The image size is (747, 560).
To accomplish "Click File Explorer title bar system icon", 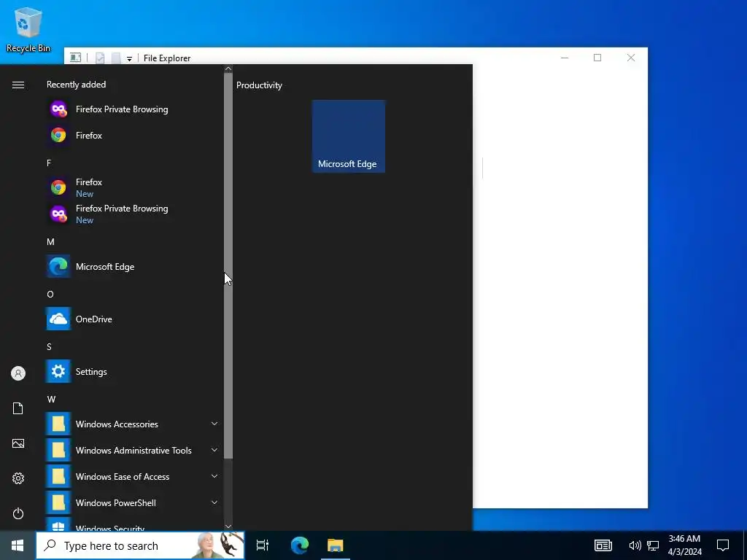I will pyautogui.click(x=75, y=58).
